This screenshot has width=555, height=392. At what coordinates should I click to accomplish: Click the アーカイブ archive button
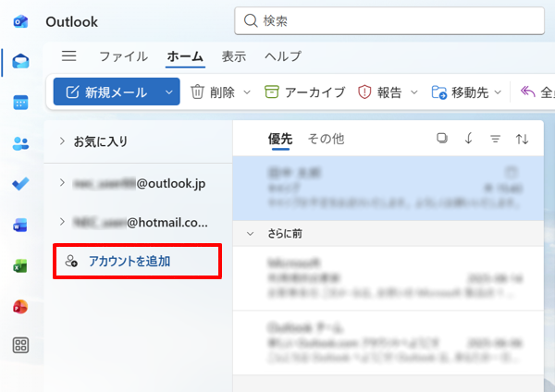[x=304, y=92]
